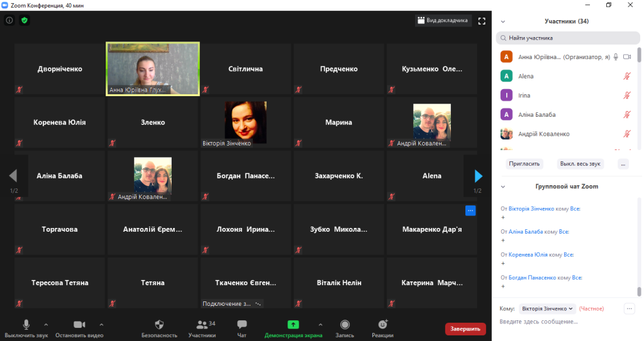
Task: Open the Security (Безопасность) shield icon
Action: click(x=159, y=325)
